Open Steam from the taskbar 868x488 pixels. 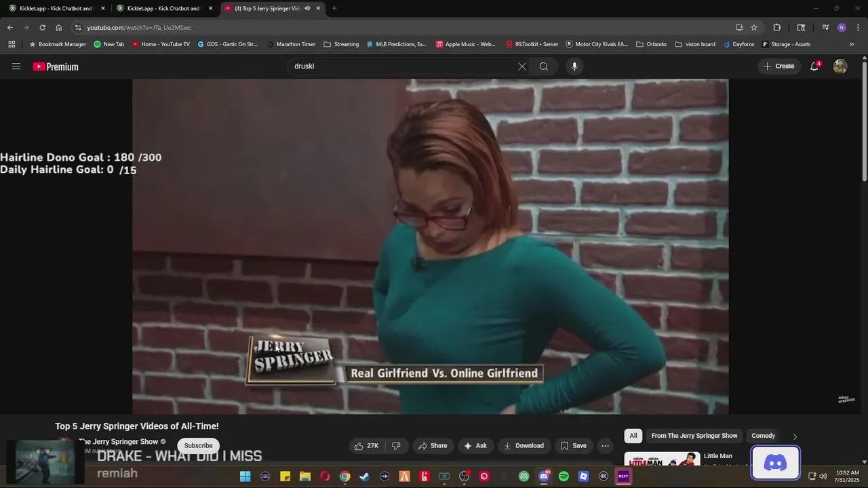click(365, 476)
